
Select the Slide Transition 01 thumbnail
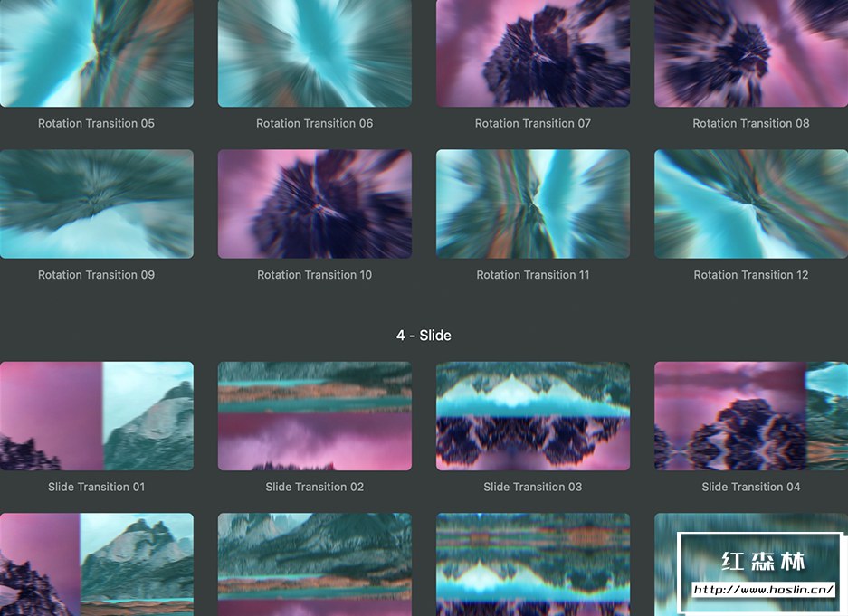point(96,416)
